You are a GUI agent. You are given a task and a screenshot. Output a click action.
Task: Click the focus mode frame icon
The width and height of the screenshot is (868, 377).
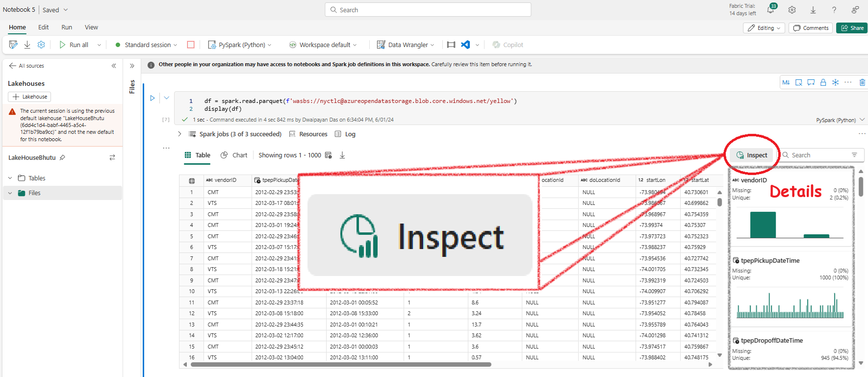[451, 45]
